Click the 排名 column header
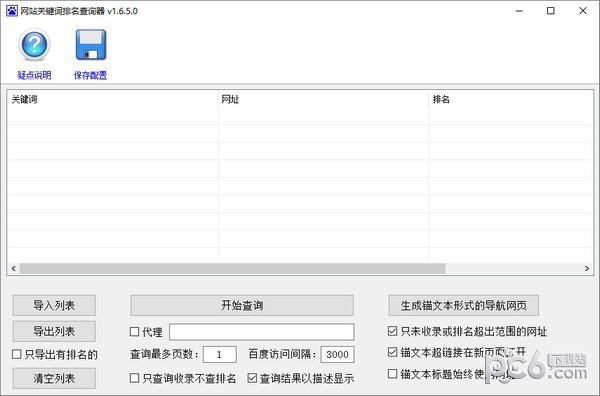 511,99
